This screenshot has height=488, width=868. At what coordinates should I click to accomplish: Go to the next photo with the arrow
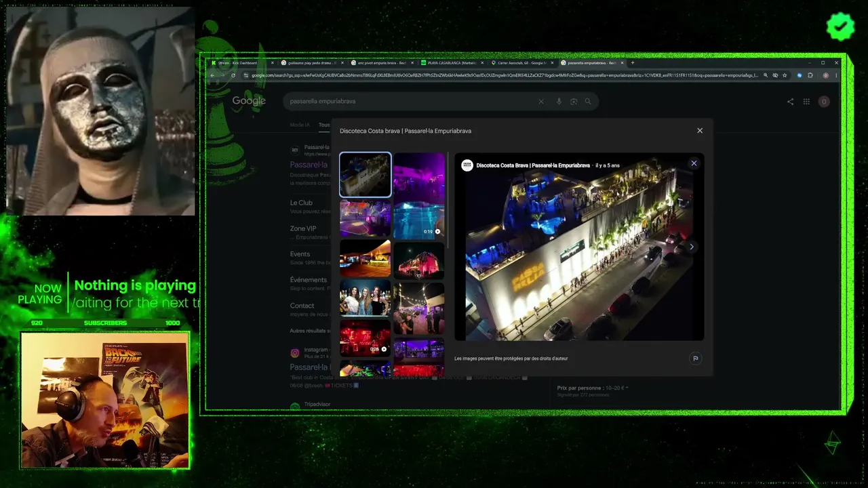coord(691,247)
